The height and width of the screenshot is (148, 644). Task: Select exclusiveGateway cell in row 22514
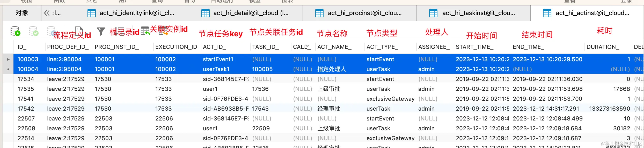click(390, 138)
